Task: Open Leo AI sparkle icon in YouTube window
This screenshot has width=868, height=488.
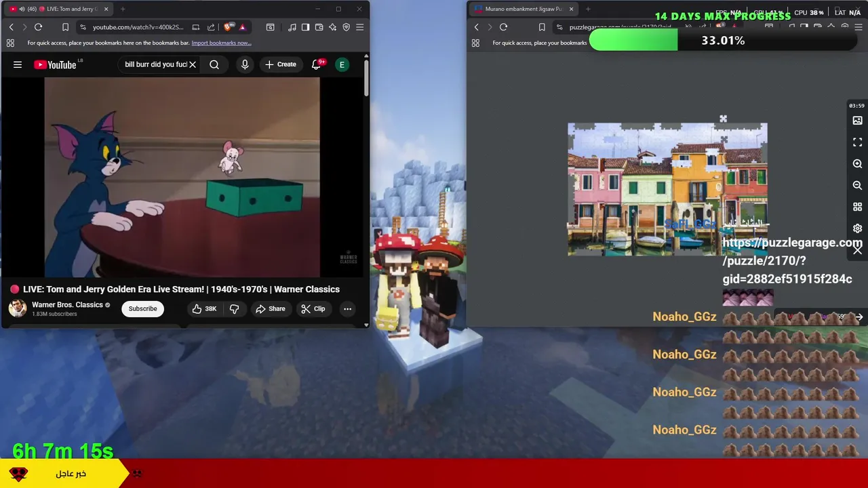Action: click(x=332, y=27)
